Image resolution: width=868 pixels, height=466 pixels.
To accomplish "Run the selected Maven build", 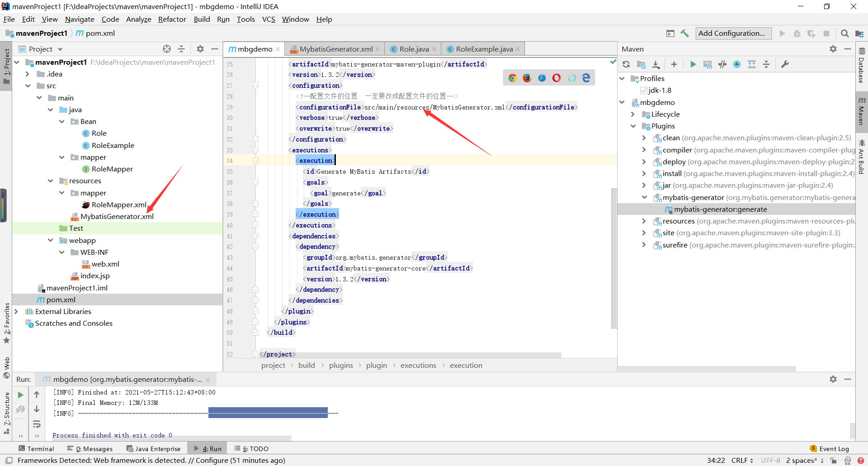I will tap(693, 64).
